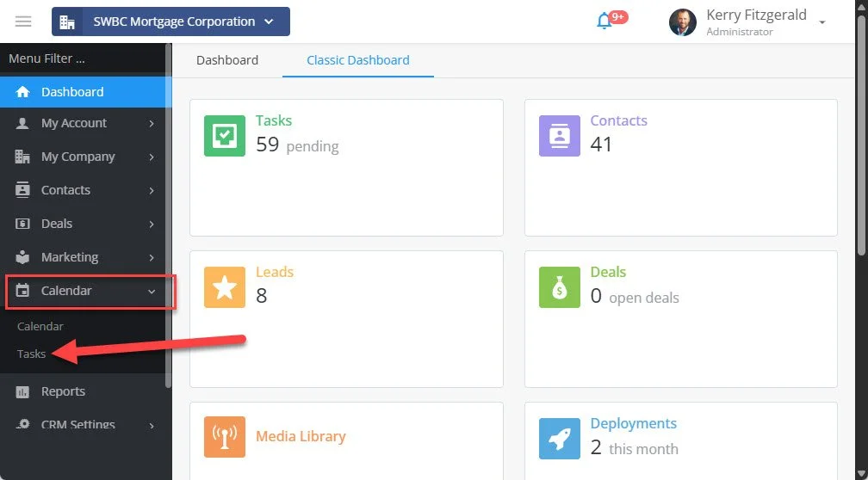Click the 'pending' tasks label
The image size is (868, 480).
click(x=313, y=146)
